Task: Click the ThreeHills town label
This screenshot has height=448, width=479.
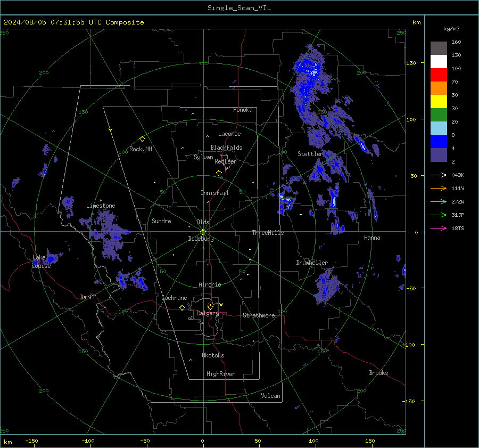Action: [x=268, y=233]
